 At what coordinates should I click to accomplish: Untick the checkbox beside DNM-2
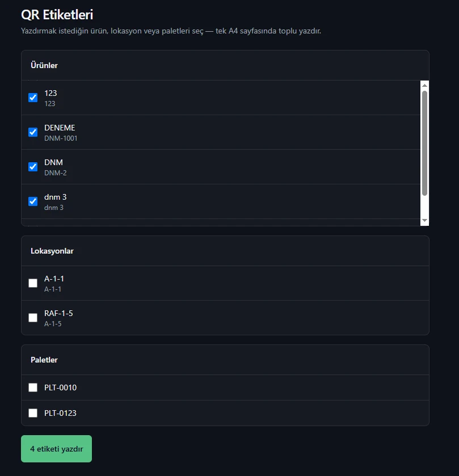pyautogui.click(x=33, y=167)
